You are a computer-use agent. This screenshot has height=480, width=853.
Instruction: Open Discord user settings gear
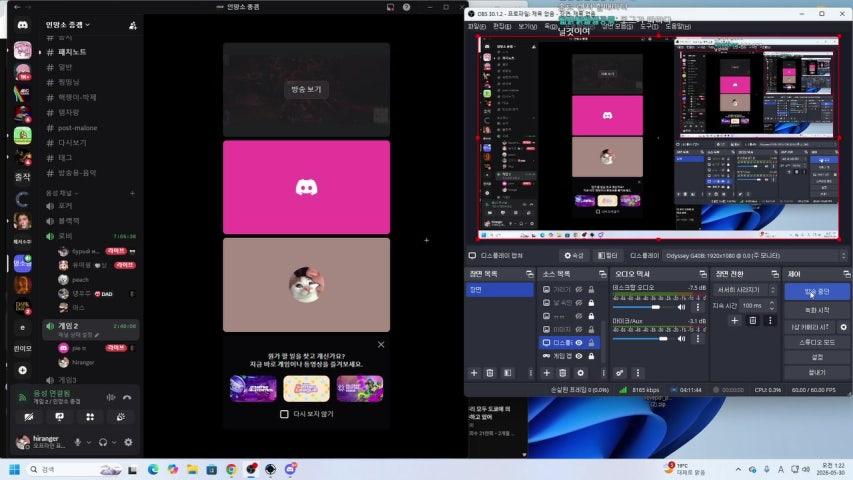[128, 442]
